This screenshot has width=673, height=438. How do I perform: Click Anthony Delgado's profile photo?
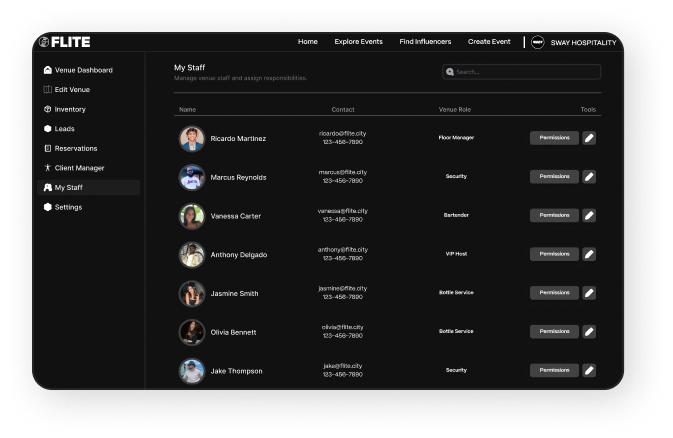(192, 254)
